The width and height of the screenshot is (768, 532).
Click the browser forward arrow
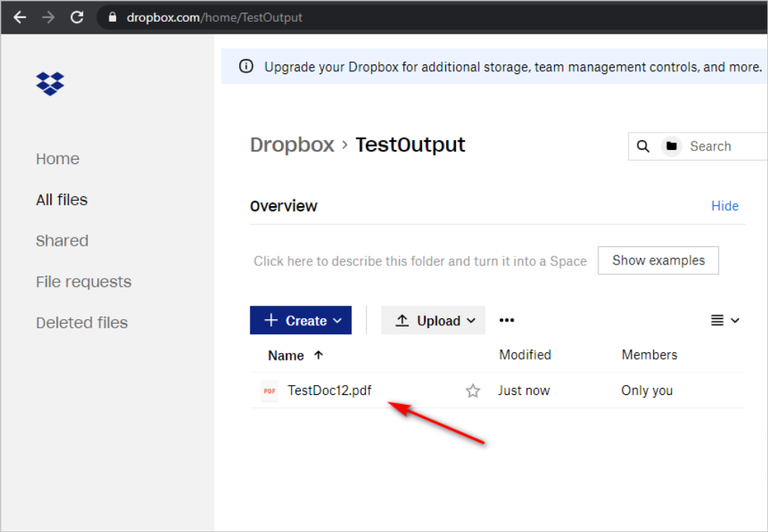tap(49, 17)
